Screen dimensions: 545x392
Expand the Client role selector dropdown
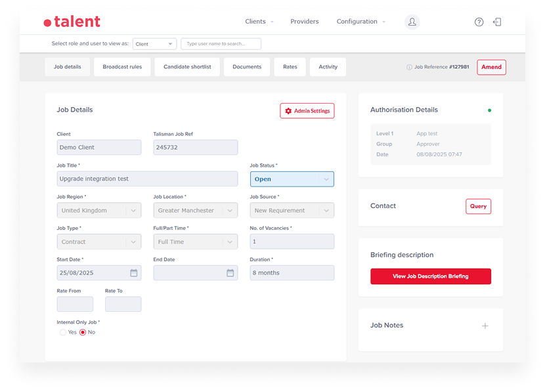(154, 44)
